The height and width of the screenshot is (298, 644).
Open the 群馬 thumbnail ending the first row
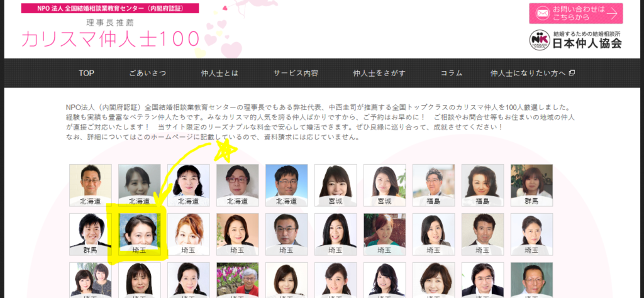532,185
